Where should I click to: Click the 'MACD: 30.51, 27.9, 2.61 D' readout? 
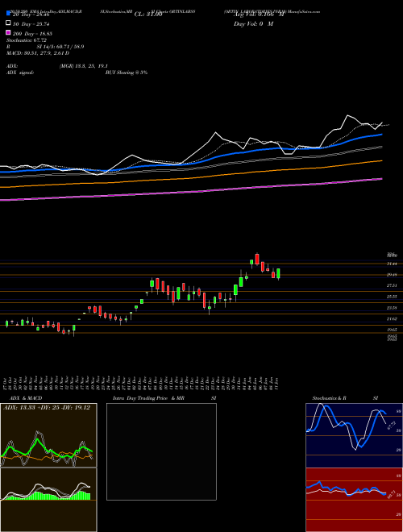click(x=38, y=53)
